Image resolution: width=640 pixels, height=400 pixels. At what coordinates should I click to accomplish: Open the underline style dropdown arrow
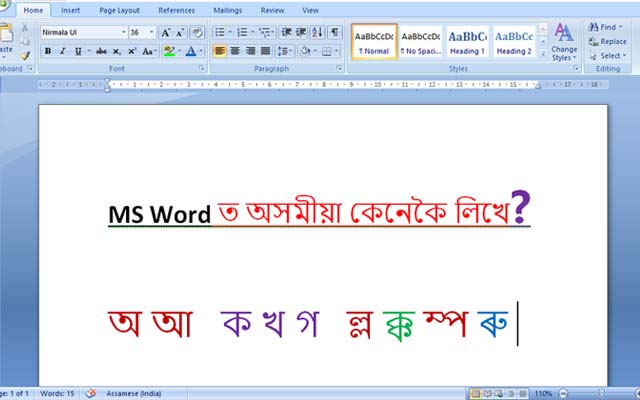pos(89,51)
